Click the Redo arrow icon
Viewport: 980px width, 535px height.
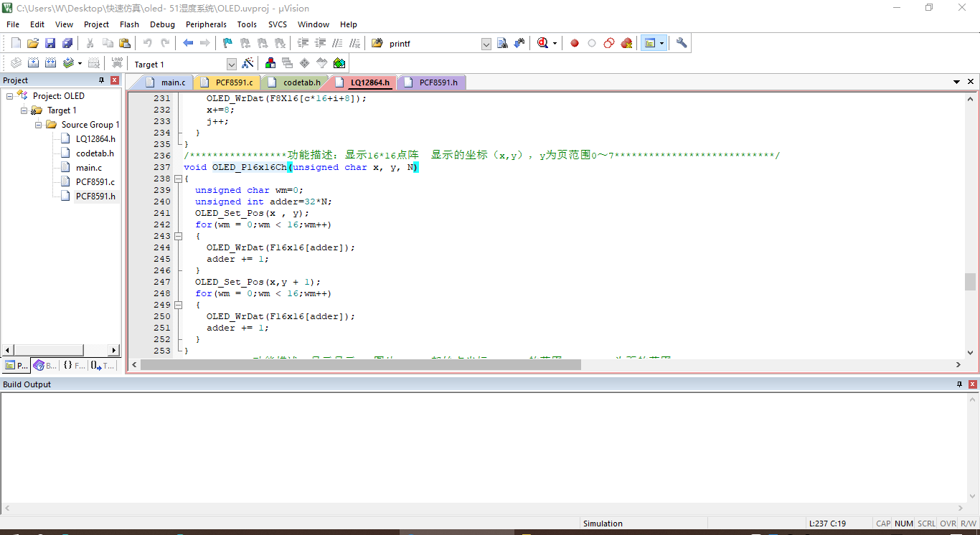(x=165, y=43)
